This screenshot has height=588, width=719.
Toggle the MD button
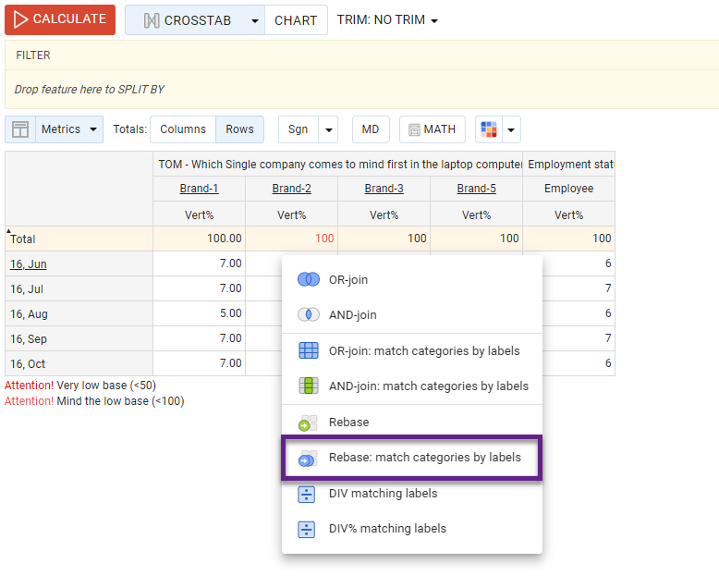(371, 129)
